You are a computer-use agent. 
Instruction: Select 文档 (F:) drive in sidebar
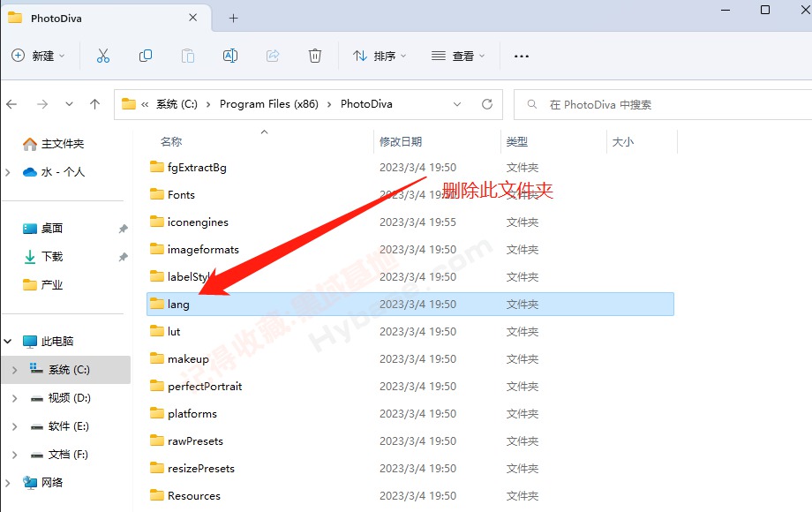click(x=59, y=455)
